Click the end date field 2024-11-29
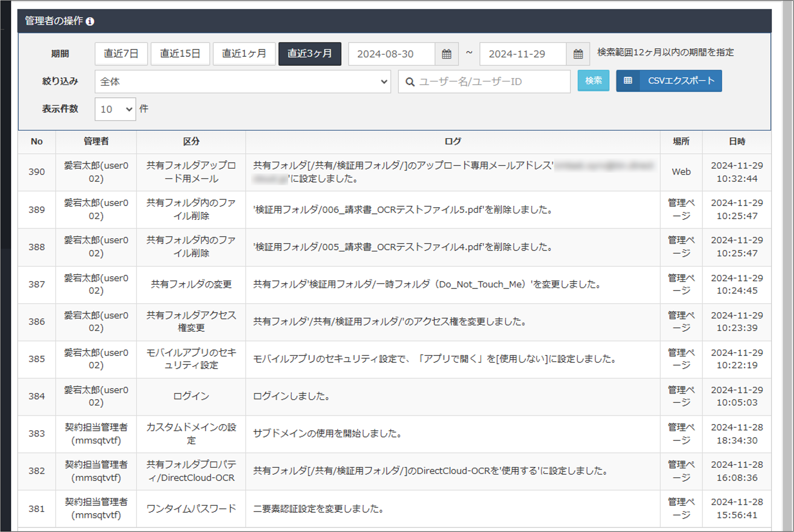The width and height of the screenshot is (794, 532). click(523, 54)
